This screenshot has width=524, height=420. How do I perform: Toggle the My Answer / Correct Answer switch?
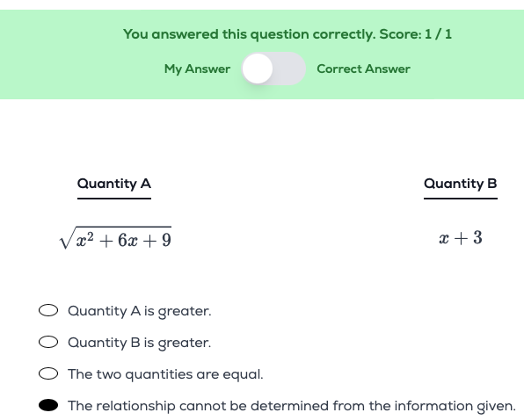point(273,69)
